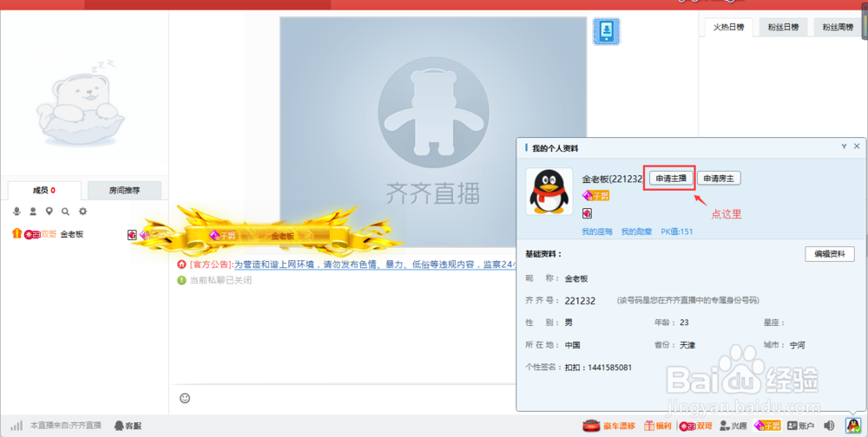Open 客服 customer service bell
The height and width of the screenshot is (437, 868).
click(x=128, y=426)
